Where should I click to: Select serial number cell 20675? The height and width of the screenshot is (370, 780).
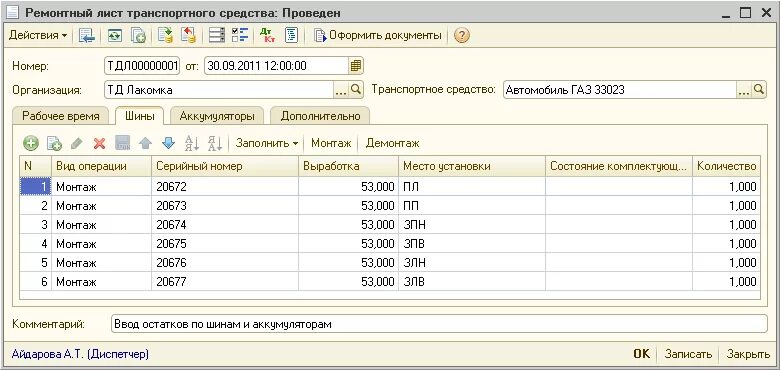(x=224, y=244)
